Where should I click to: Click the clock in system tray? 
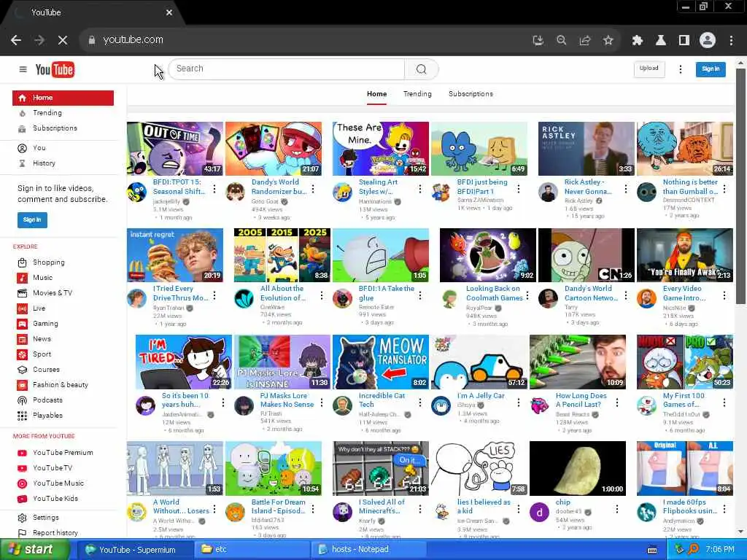point(720,549)
